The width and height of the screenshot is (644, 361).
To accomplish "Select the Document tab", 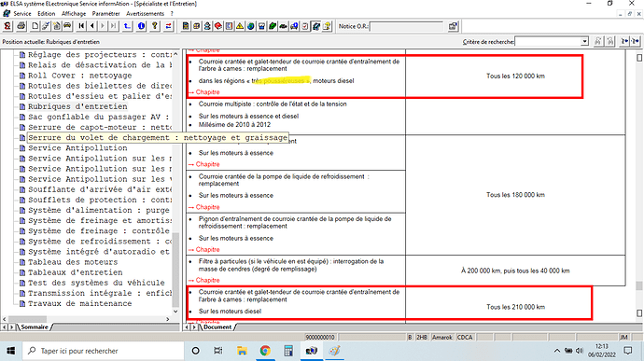I will pyautogui.click(x=217, y=326).
